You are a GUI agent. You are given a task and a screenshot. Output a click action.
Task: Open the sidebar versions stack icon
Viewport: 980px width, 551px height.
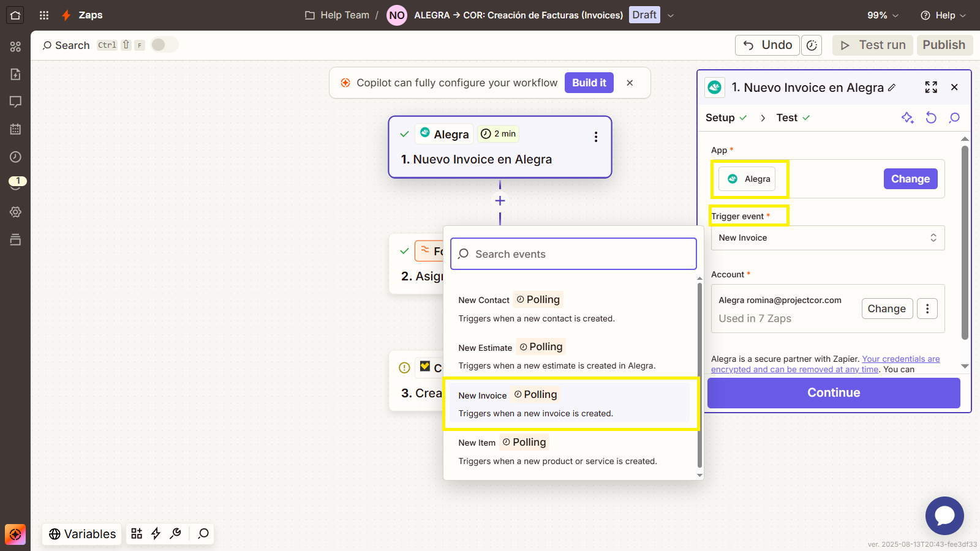click(15, 239)
